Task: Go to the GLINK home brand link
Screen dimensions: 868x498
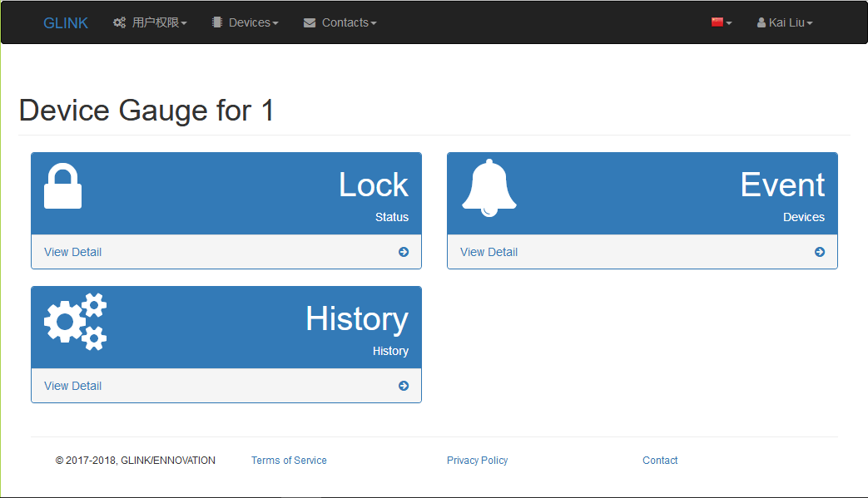Action: 65,22
